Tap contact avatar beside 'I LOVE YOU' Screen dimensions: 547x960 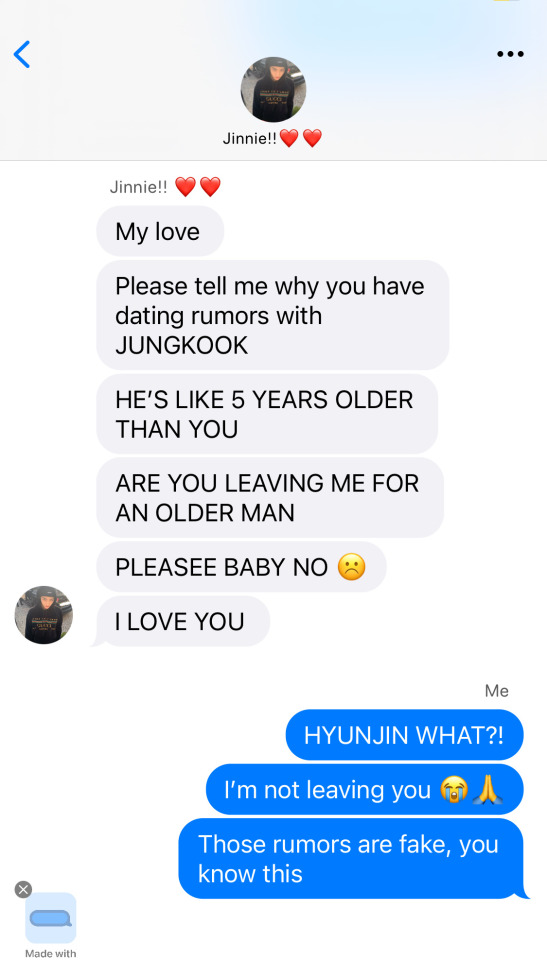click(43, 615)
